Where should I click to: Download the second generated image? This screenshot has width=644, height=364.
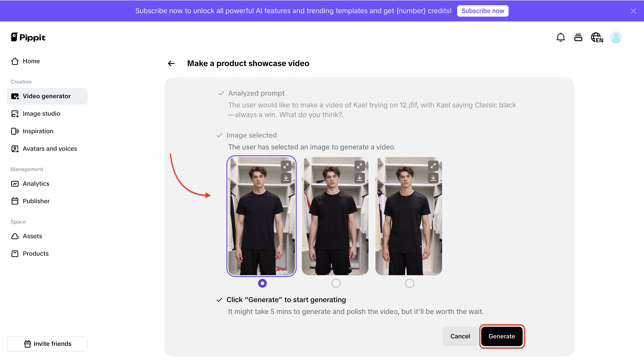tap(359, 178)
